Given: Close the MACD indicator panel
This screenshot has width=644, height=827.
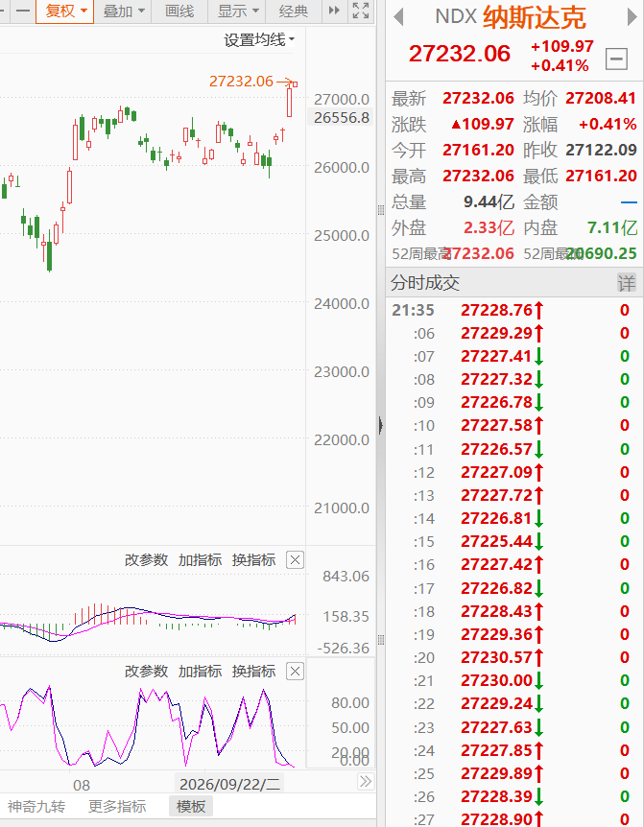Looking at the screenshot, I should point(295,560).
